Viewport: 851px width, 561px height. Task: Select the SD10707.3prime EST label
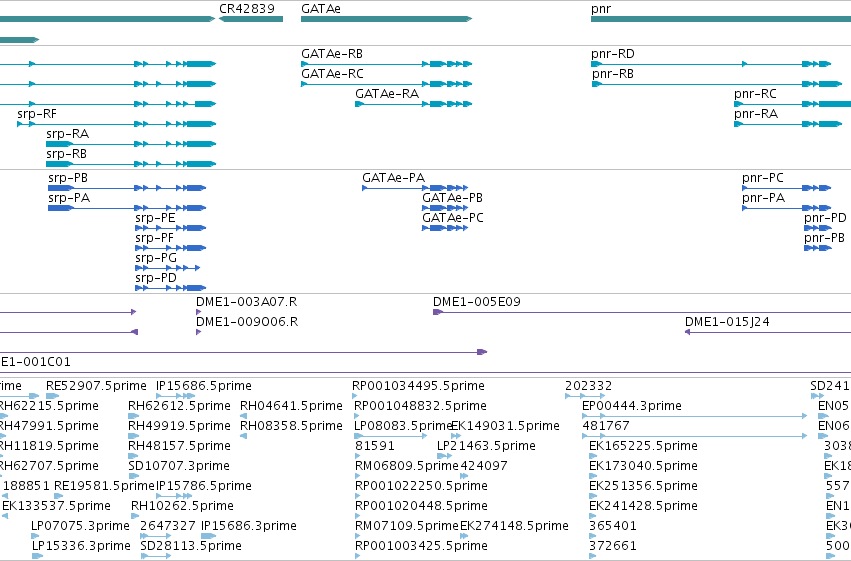click(179, 467)
